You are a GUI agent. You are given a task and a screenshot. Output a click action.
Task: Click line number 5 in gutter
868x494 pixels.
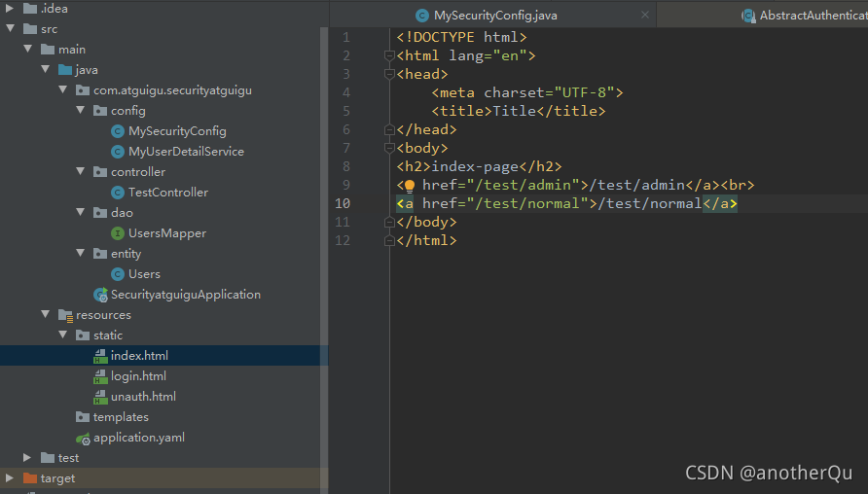(346, 111)
